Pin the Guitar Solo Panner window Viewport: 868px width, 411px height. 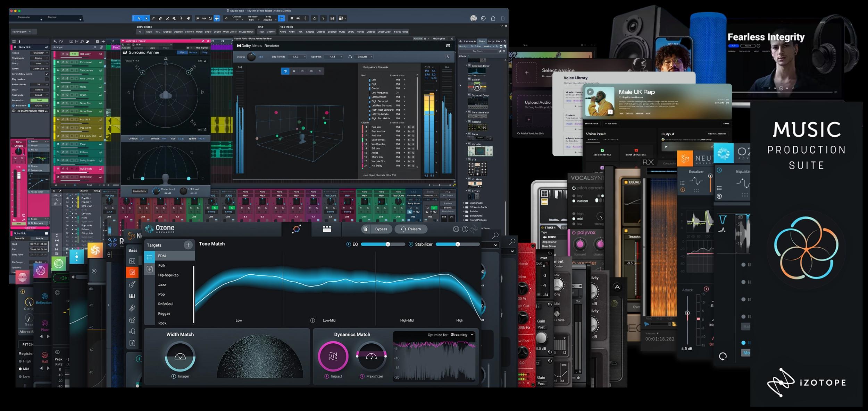[x=203, y=41]
